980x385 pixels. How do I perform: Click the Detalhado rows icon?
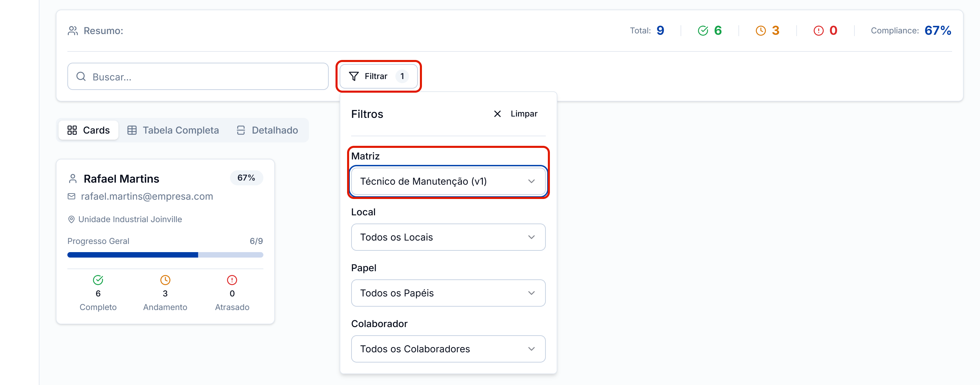(241, 130)
